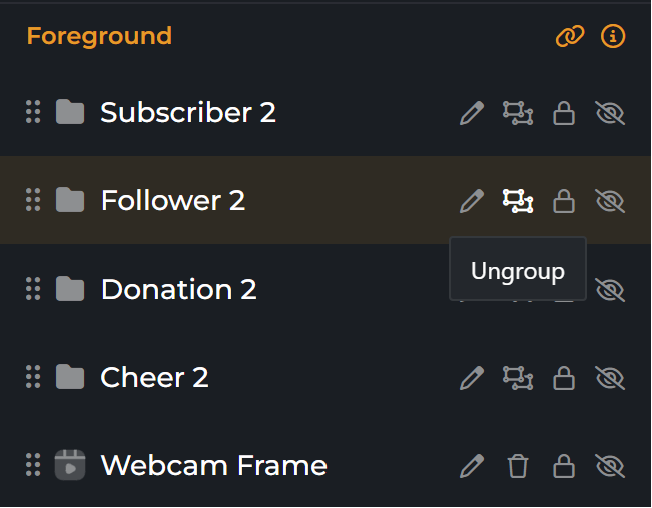Expand the Subscriber 2 folder

69,112
